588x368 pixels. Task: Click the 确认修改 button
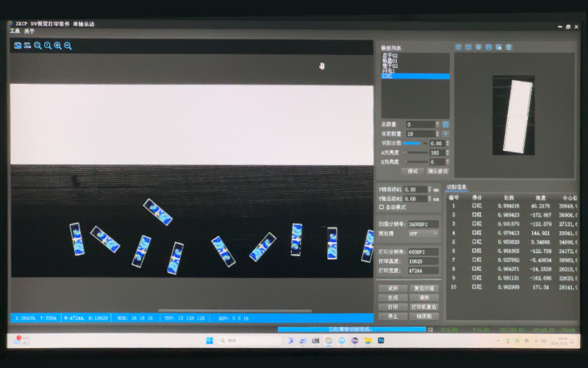(437, 171)
